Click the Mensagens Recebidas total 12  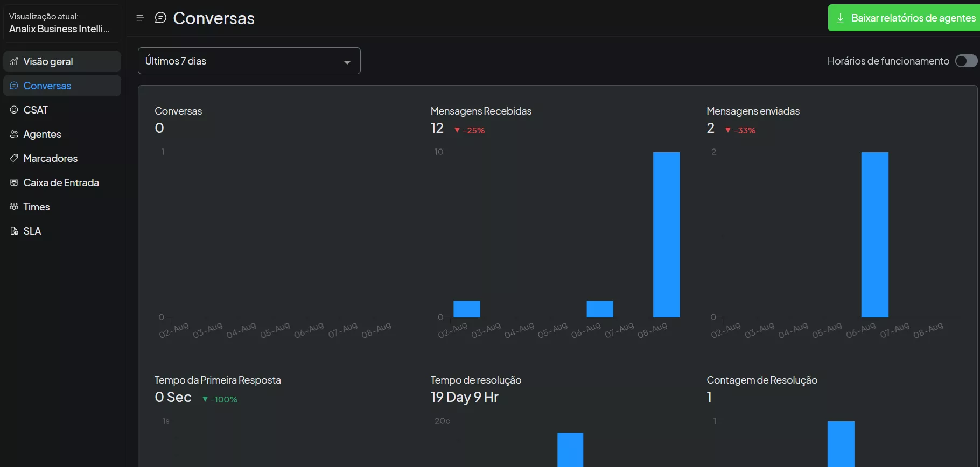point(437,128)
